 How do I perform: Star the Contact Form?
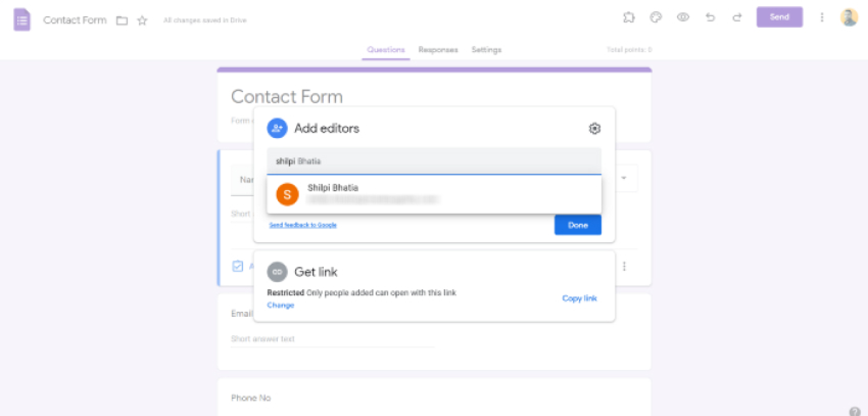point(142,21)
